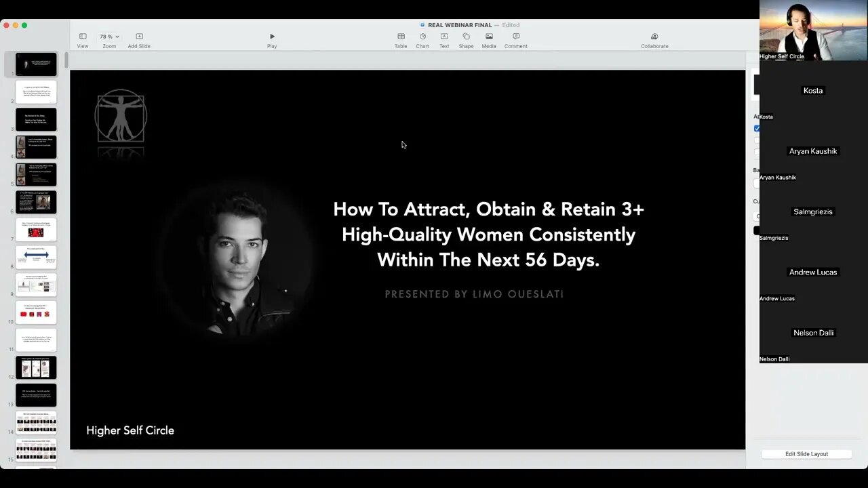The width and height of the screenshot is (868, 488).
Task: Click the Add Slide icon
Action: tap(139, 37)
